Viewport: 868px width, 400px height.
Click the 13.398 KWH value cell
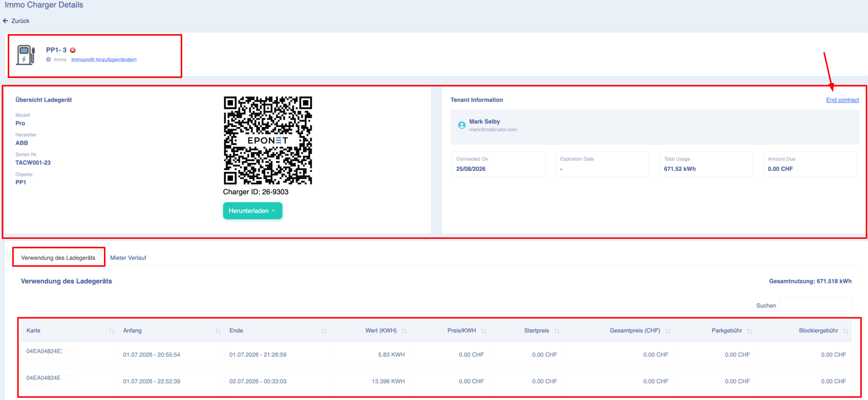click(389, 381)
